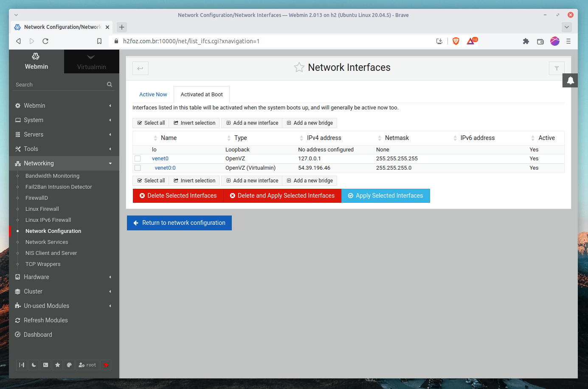Select all interfaces with Select all
588x389 pixels.
[151, 123]
